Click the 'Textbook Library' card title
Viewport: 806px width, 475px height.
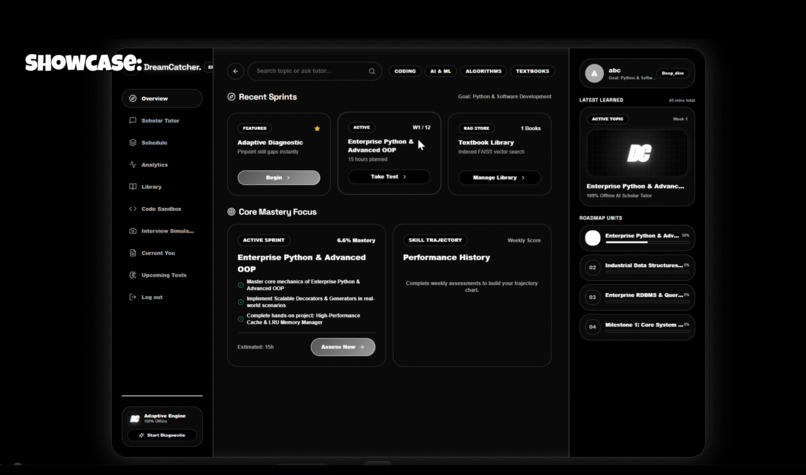click(486, 142)
